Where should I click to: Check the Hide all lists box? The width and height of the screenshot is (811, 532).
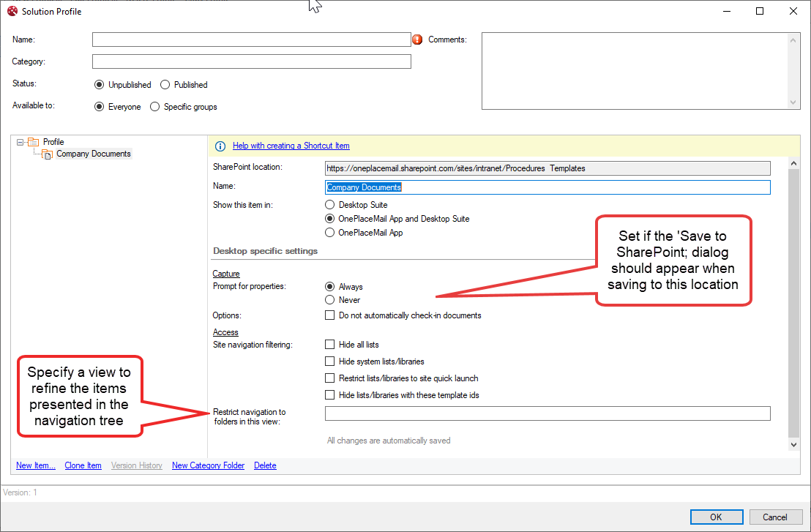click(x=330, y=345)
